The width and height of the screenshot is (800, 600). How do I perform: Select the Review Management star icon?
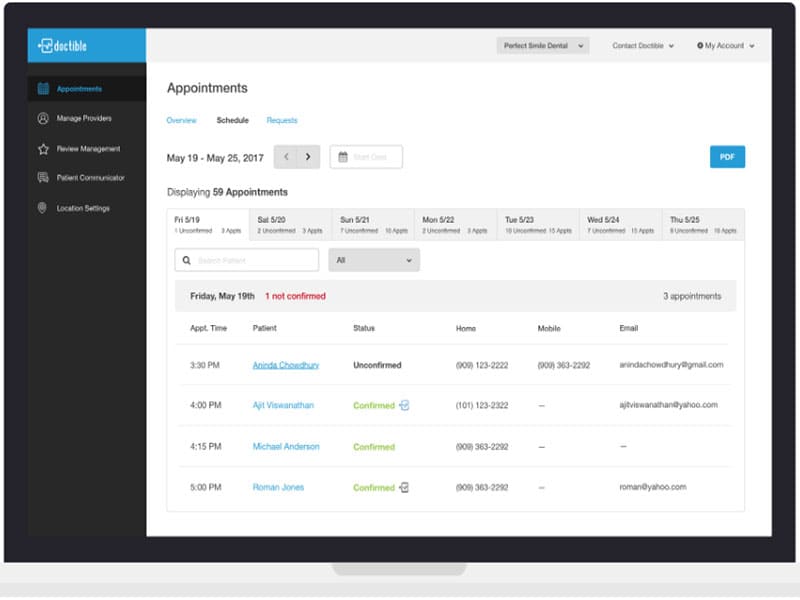click(43, 149)
